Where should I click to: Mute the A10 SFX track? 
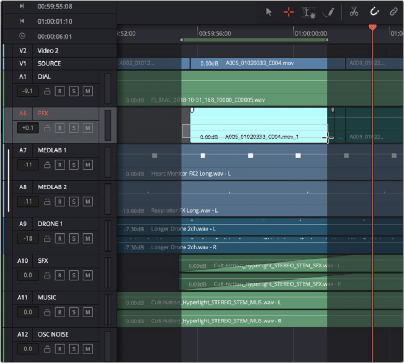88,275
